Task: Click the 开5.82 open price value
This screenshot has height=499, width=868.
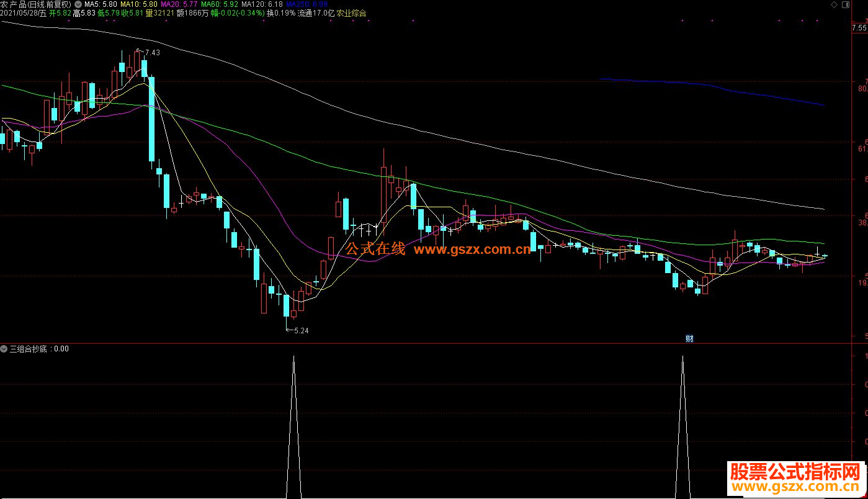Action: click(x=60, y=12)
